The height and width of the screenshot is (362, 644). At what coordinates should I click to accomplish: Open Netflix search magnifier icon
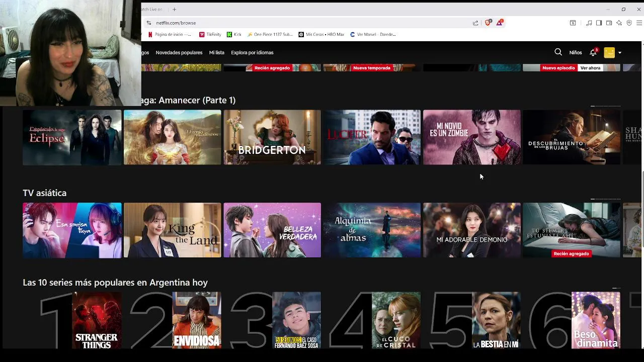click(x=558, y=52)
